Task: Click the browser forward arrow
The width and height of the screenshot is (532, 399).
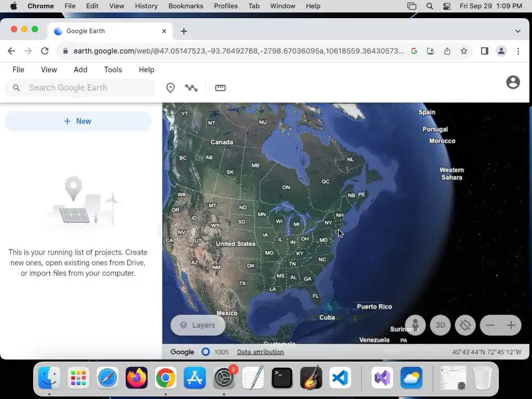Action: (28, 51)
